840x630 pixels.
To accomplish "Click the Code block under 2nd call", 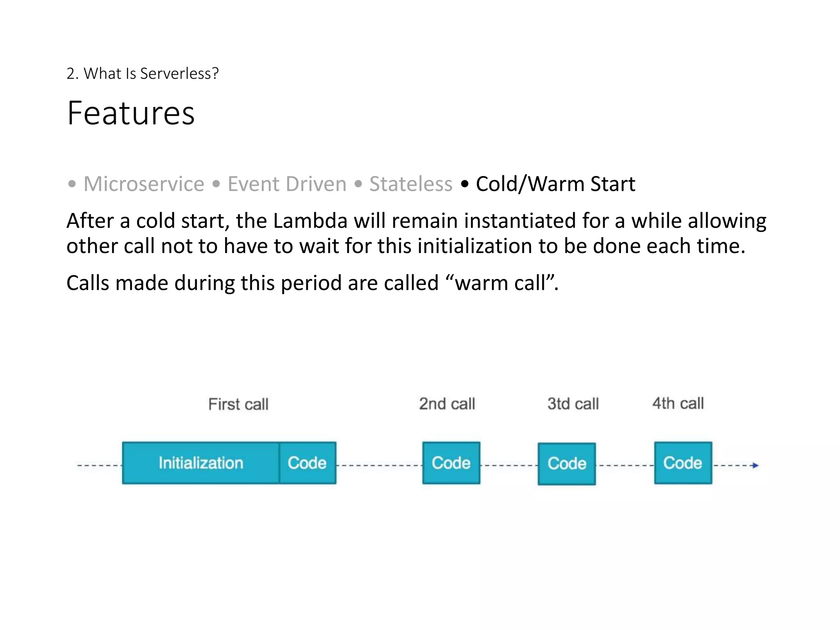I will (x=451, y=463).
